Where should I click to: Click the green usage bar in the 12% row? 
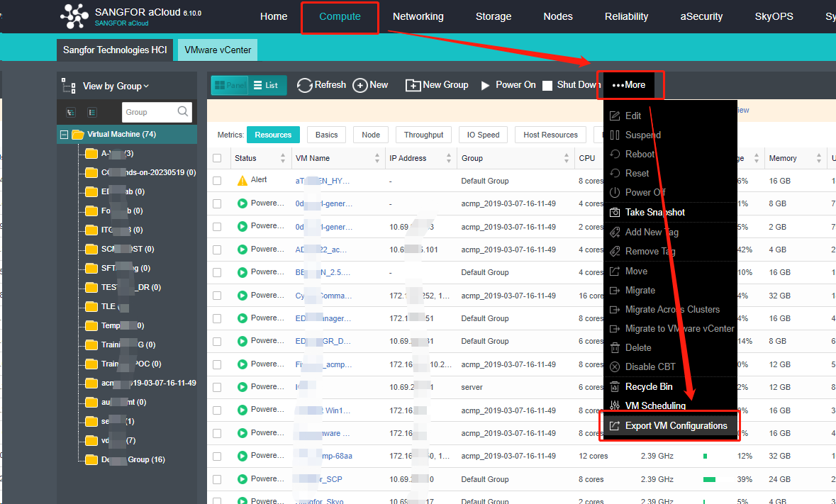point(706,456)
